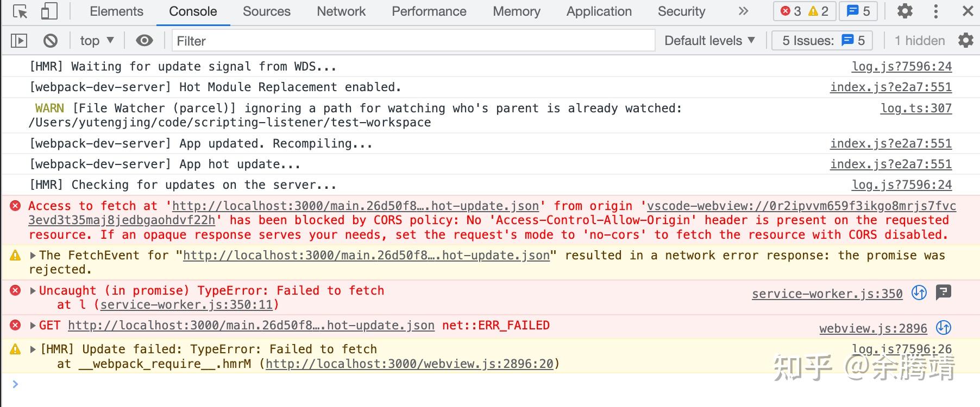Toggle the live expression eye icon
This screenshot has width=980, height=407.
click(144, 41)
